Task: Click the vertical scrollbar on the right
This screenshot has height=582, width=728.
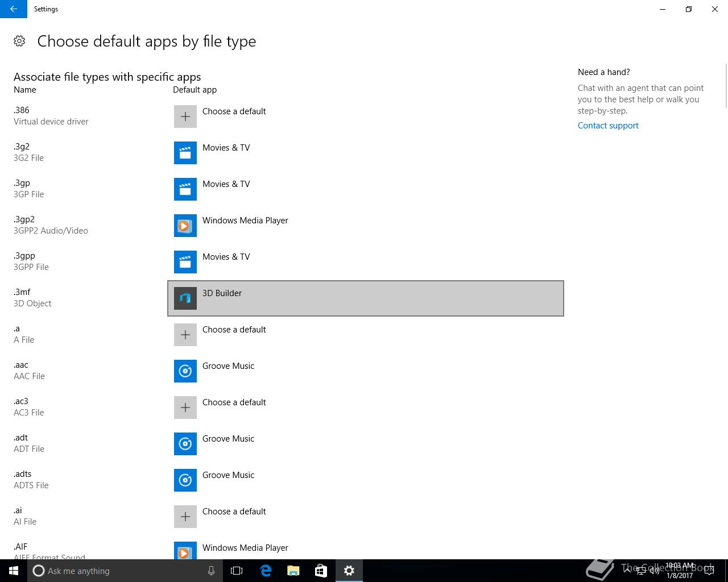Action: click(x=726, y=85)
